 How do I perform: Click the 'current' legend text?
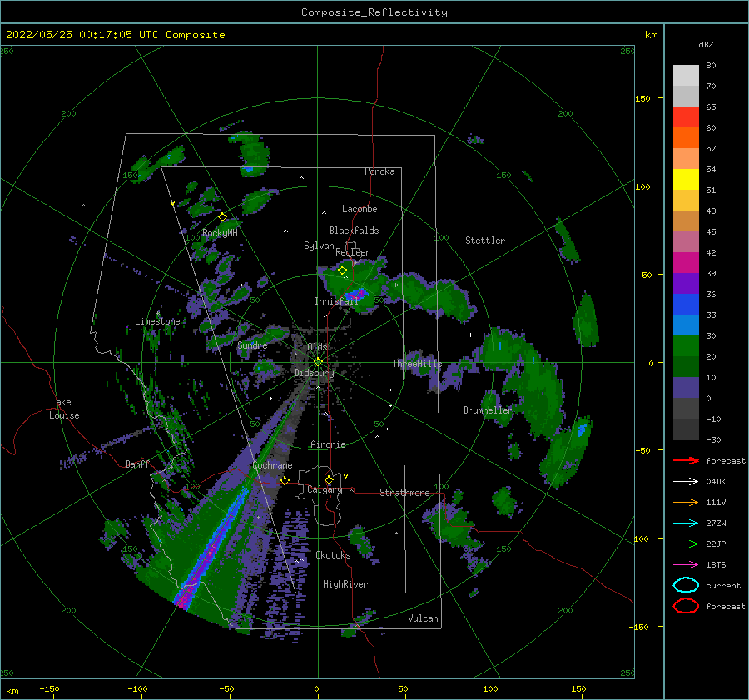[x=723, y=585]
